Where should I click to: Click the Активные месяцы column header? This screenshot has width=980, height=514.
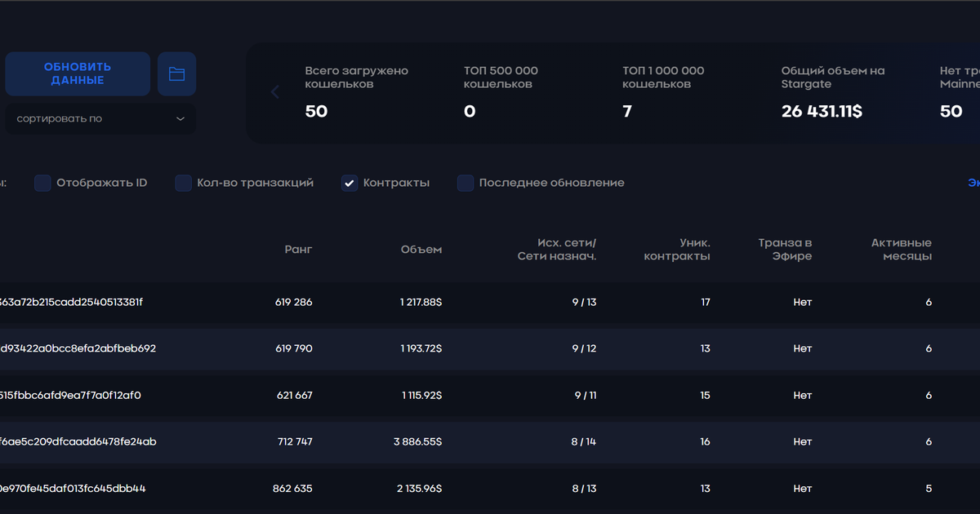[x=902, y=250]
